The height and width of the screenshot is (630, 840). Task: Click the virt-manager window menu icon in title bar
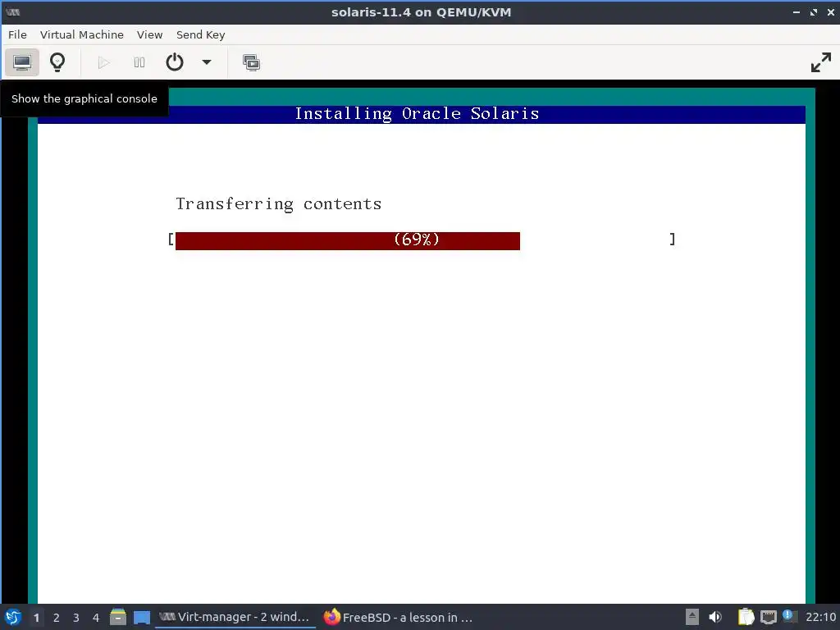point(12,12)
